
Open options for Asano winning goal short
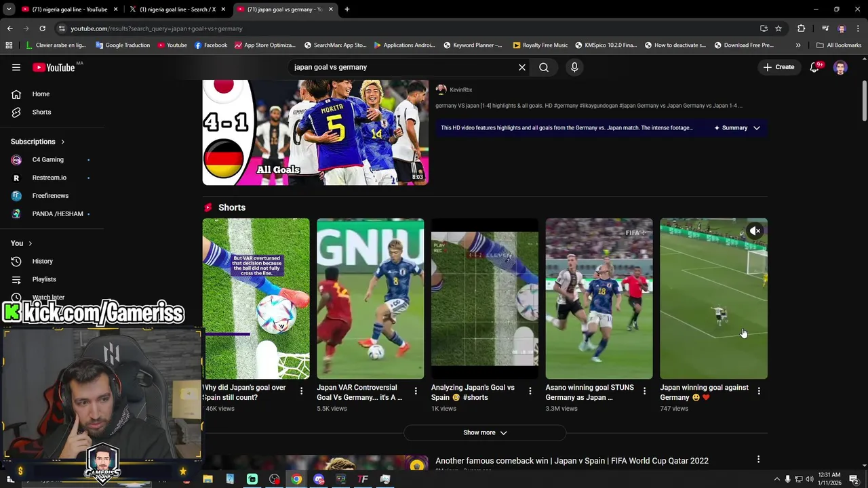(644, 391)
